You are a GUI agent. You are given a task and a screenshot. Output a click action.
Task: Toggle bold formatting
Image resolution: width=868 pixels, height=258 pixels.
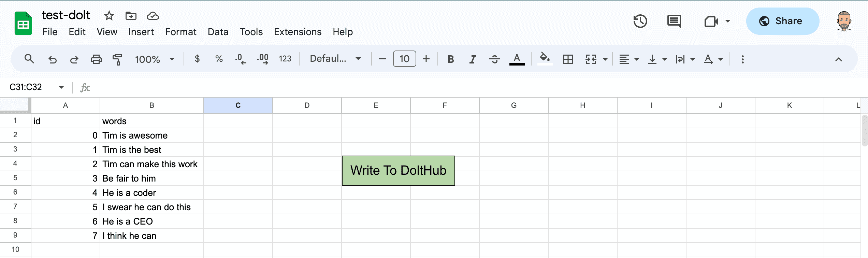(451, 59)
